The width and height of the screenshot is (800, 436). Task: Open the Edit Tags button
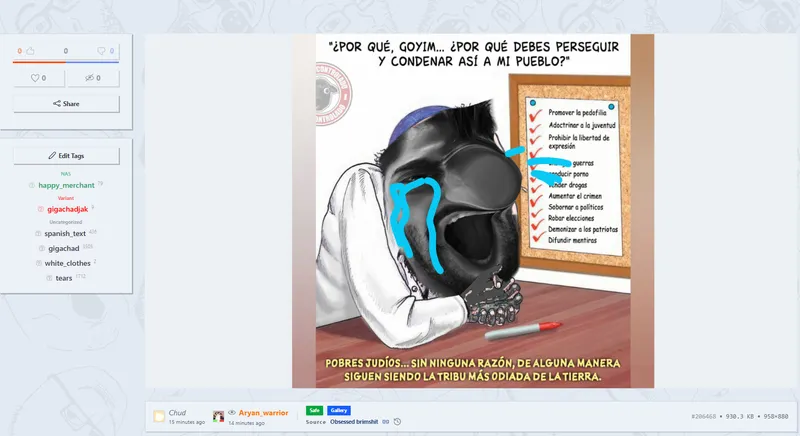tap(66, 156)
